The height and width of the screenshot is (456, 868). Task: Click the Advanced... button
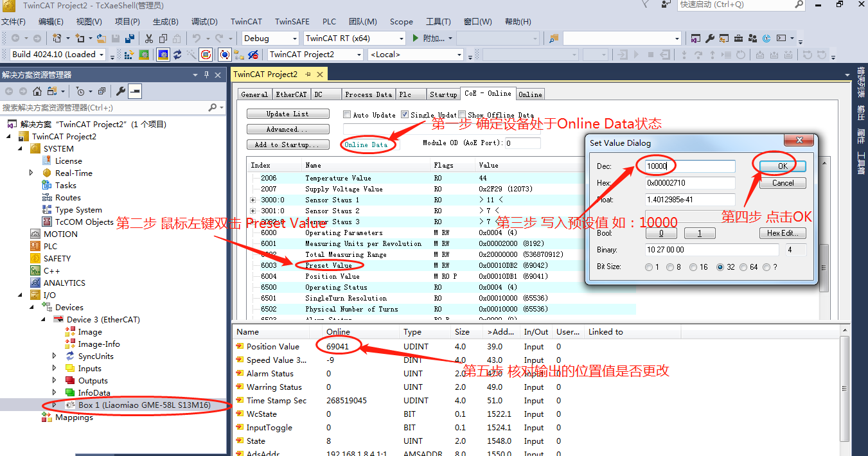288,130
